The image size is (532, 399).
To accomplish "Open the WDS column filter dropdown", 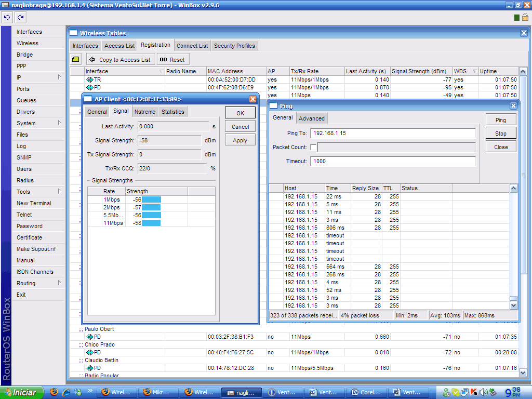I will 474,71.
